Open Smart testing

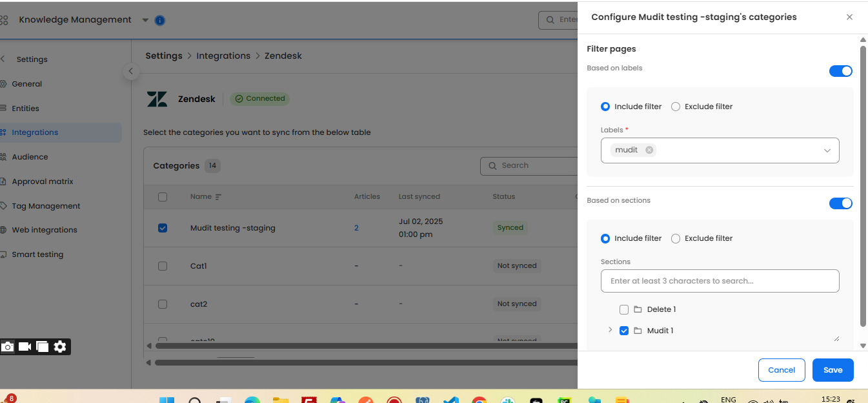[37, 254]
